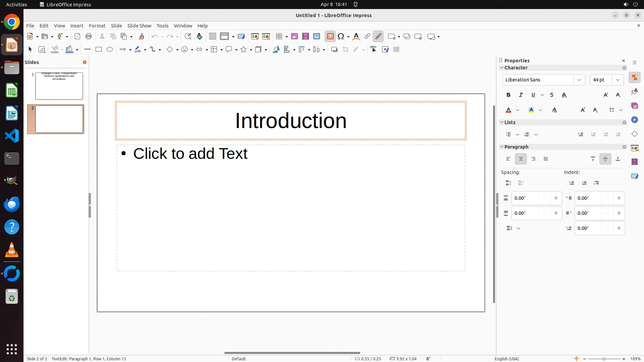The width and height of the screenshot is (644, 362).
Task: Select the Ellipse shape tool
Action: coord(110,50)
